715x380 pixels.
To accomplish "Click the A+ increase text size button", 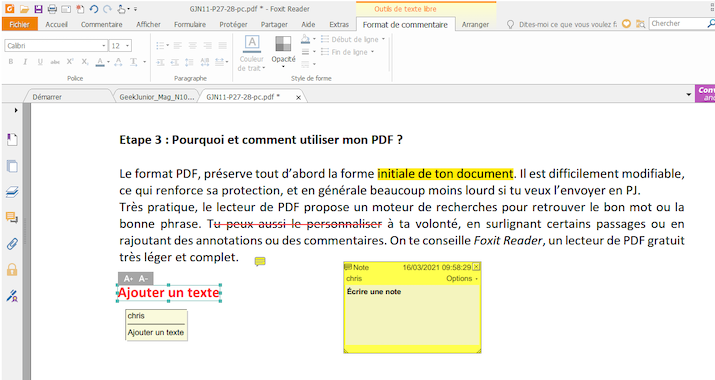I will point(128,278).
